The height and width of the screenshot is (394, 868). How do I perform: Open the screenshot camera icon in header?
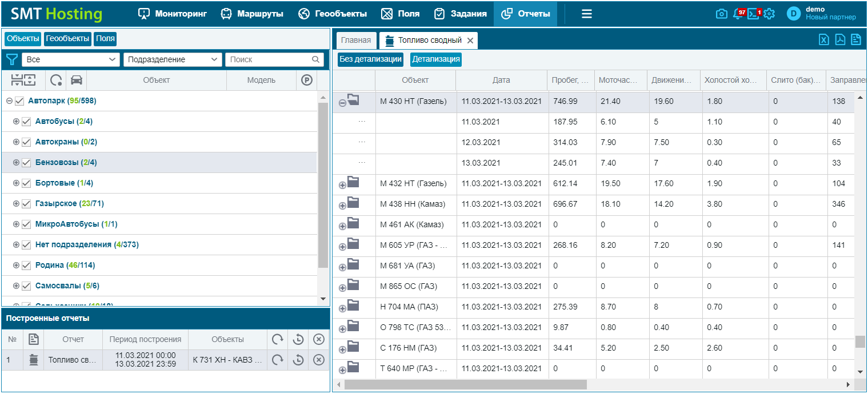(722, 14)
